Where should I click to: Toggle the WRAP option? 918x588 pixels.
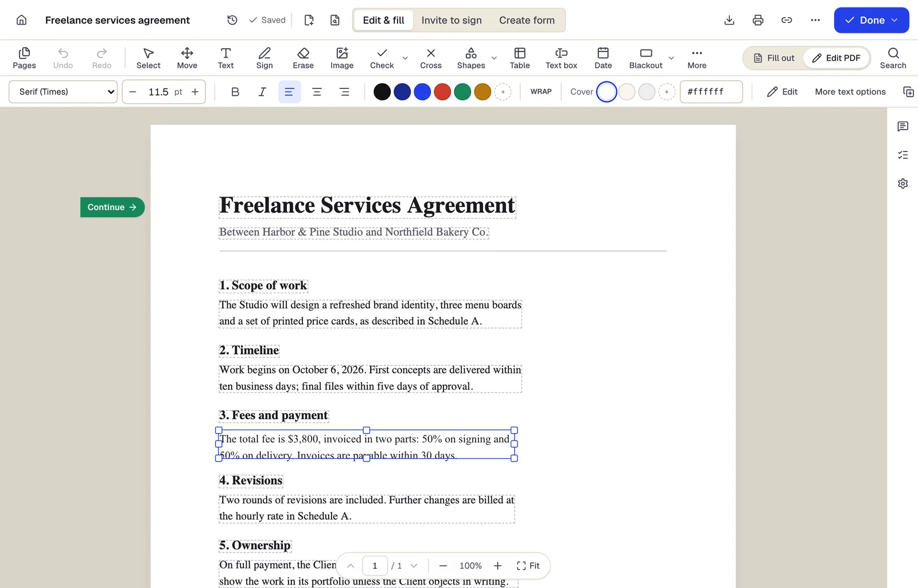[x=541, y=92]
